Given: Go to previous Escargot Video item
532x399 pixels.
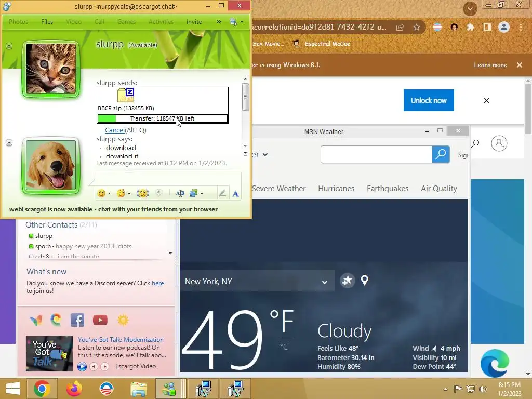Looking at the screenshot, I should click(94, 366).
